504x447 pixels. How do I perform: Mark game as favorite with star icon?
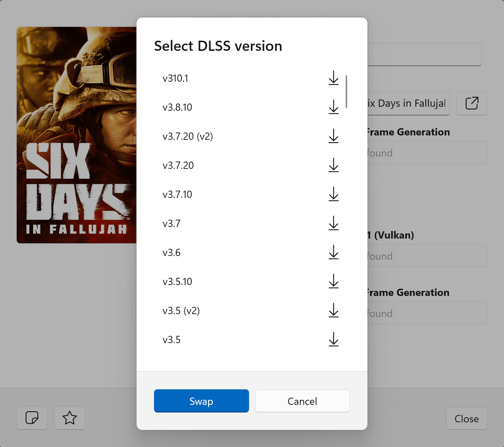pyautogui.click(x=70, y=418)
